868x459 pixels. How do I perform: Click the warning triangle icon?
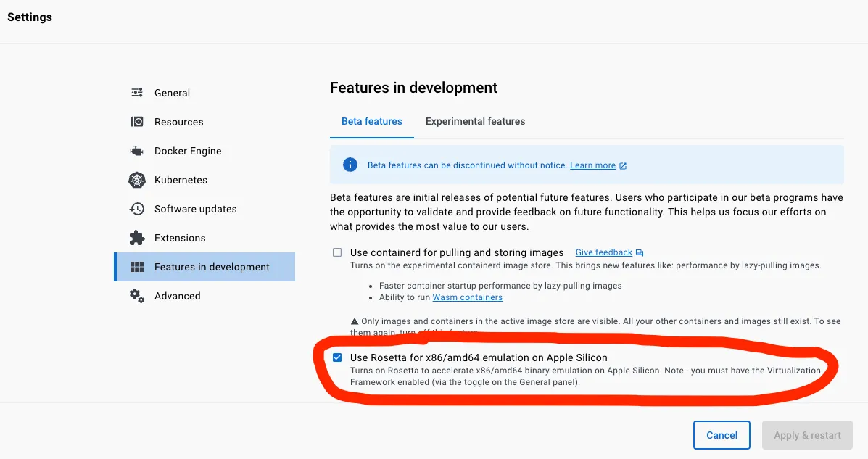[355, 321]
